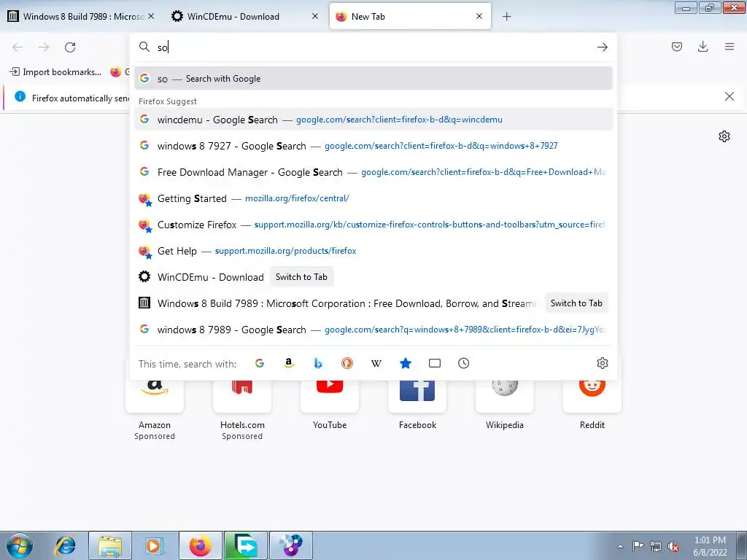Select the New Tab tab
Image resolution: width=747 pixels, height=560 pixels.
(410, 17)
